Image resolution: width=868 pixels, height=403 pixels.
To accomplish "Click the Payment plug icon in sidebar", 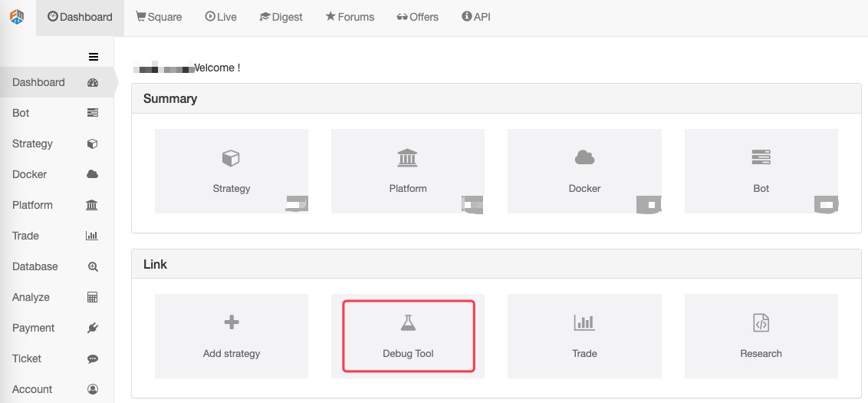I will point(93,328).
